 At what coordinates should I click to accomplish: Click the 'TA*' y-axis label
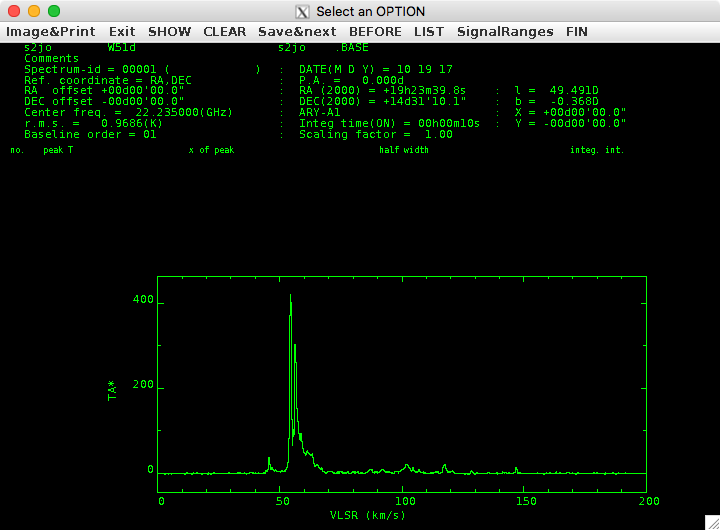112,391
